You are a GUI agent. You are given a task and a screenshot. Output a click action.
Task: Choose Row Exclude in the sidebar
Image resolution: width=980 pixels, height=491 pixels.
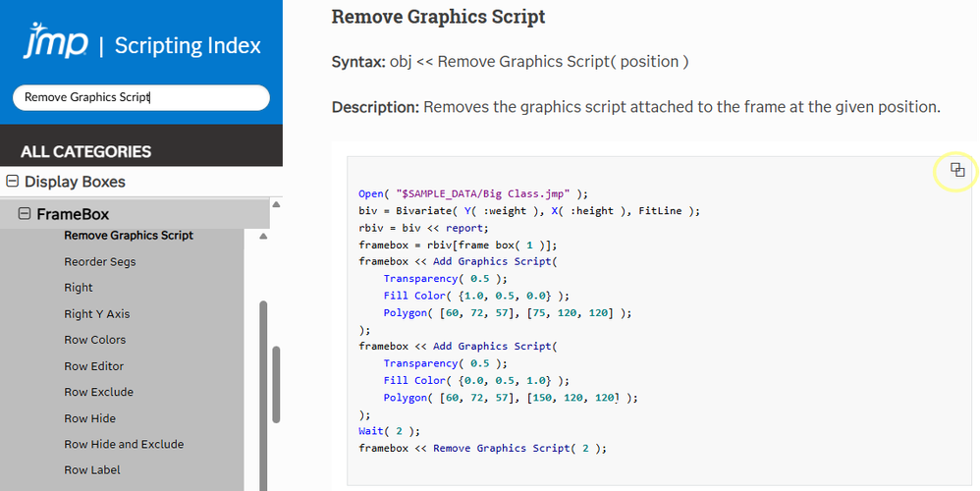pyautogui.click(x=99, y=392)
